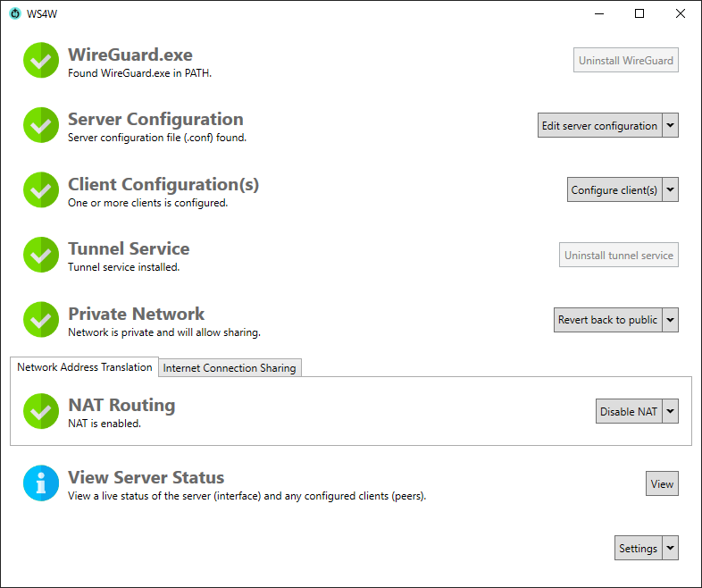The height and width of the screenshot is (588, 702).
Task: Expand the Configure client(s) dropdown arrow
Action: 670,190
